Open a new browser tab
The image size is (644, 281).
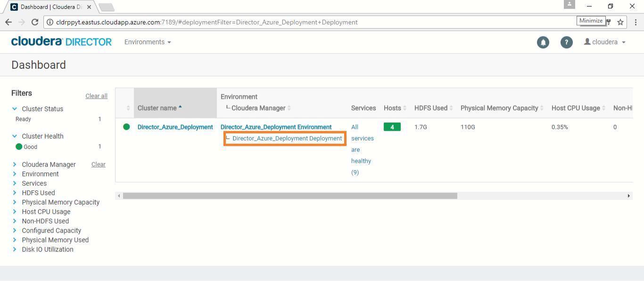point(107,7)
